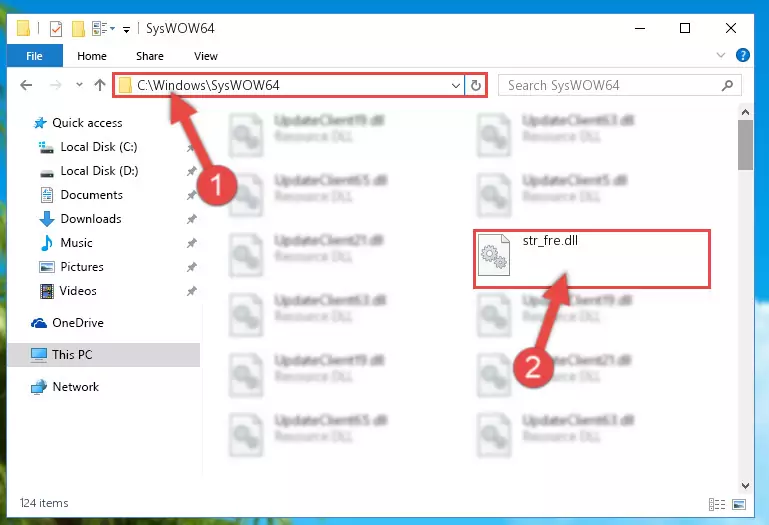Open the recent locations dropdown arrow

point(79,85)
